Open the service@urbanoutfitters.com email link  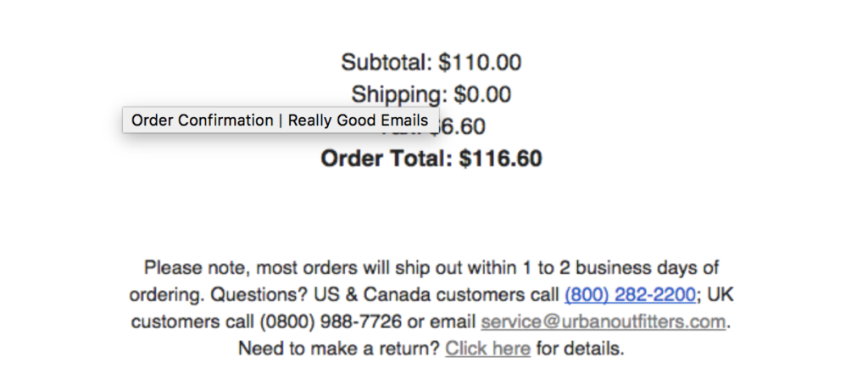coord(603,321)
